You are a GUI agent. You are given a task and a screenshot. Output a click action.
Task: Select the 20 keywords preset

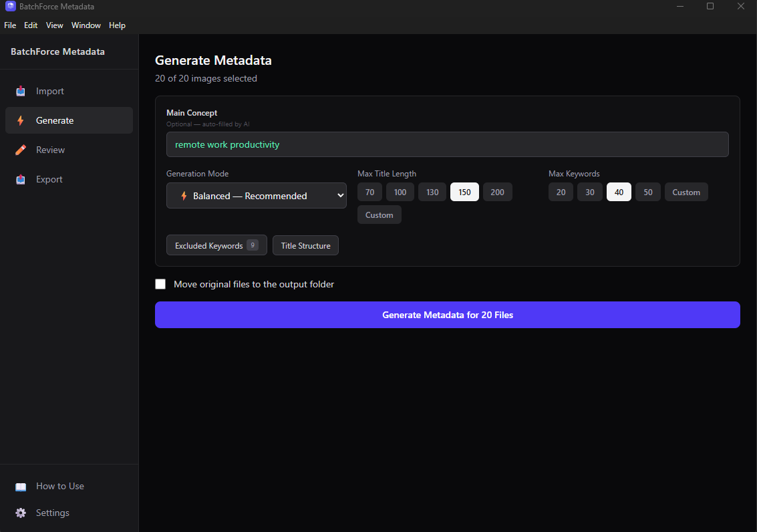[x=560, y=192]
